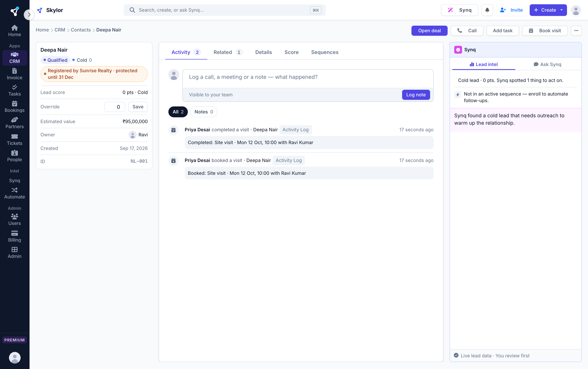Viewport: 588px width, 369px height.
Task: Click the Skylor logo in sidebar
Action: tap(15, 11)
